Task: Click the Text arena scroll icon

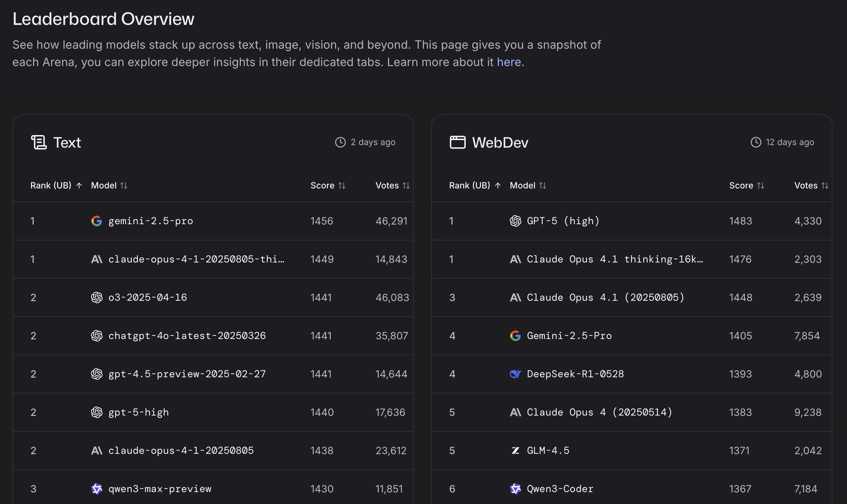Action: click(39, 142)
